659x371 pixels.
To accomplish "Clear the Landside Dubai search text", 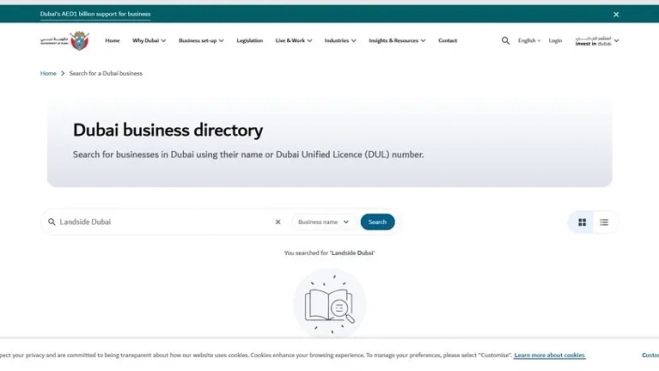I will 278,222.
